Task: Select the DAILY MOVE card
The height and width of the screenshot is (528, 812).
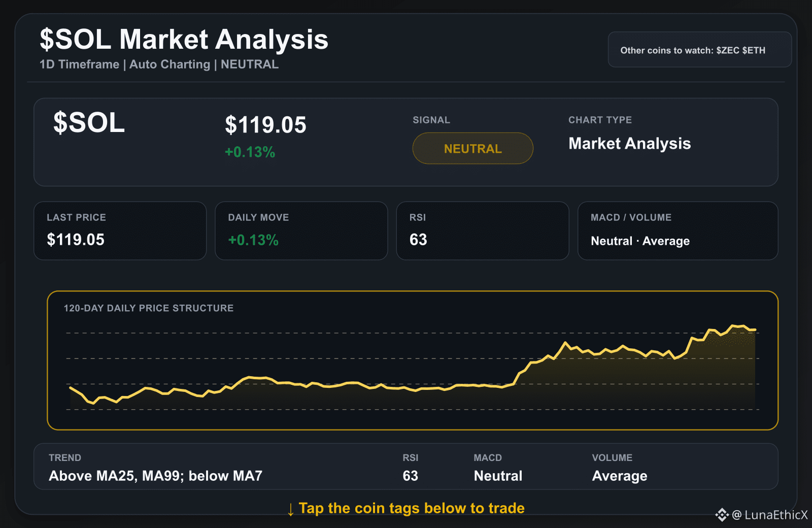Action: 301,231
